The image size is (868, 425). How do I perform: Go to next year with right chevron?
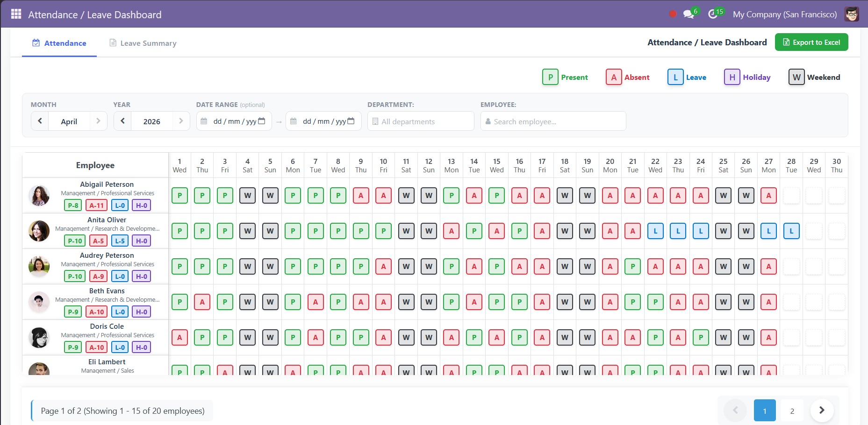[x=181, y=121]
